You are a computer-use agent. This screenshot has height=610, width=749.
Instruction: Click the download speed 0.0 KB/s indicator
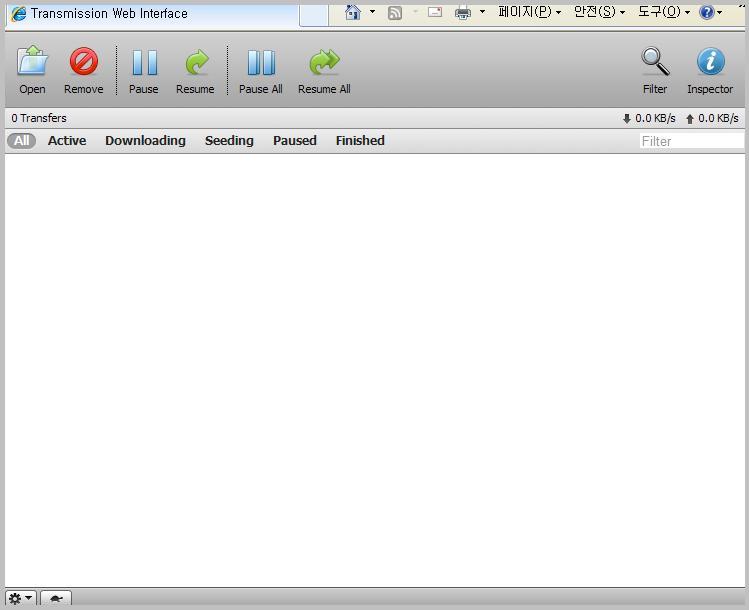coord(649,118)
